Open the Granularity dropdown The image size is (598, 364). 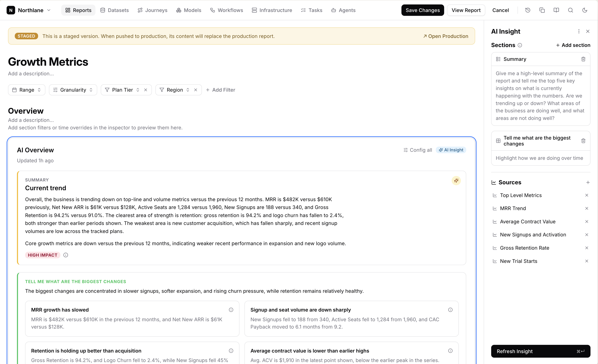click(73, 90)
